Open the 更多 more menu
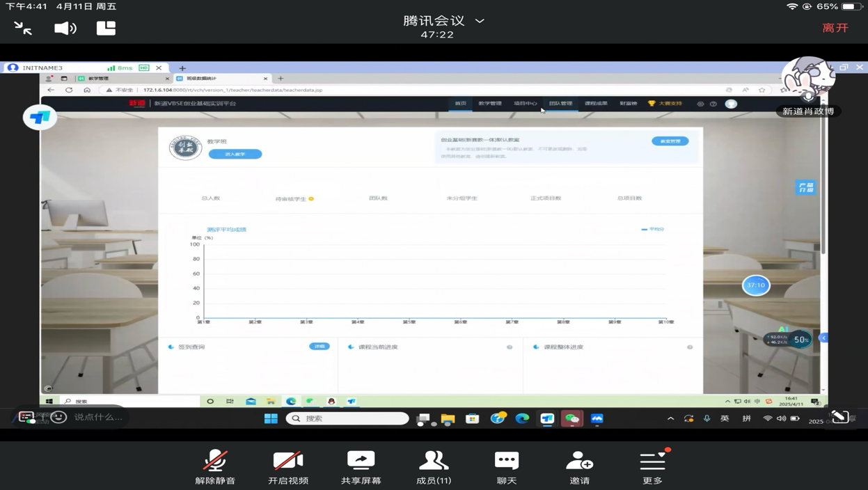The image size is (868, 490). pos(653,467)
